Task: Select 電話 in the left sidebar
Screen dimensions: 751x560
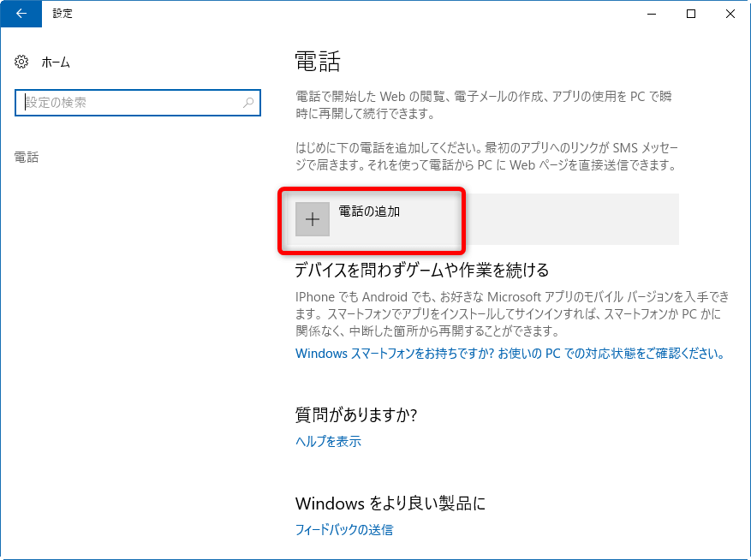Action: [27, 158]
